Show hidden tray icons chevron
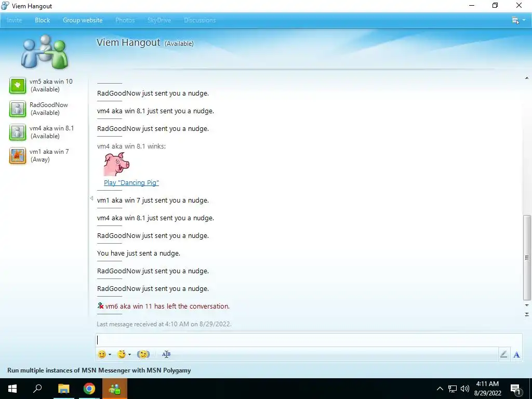This screenshot has width=532, height=399. [440, 389]
